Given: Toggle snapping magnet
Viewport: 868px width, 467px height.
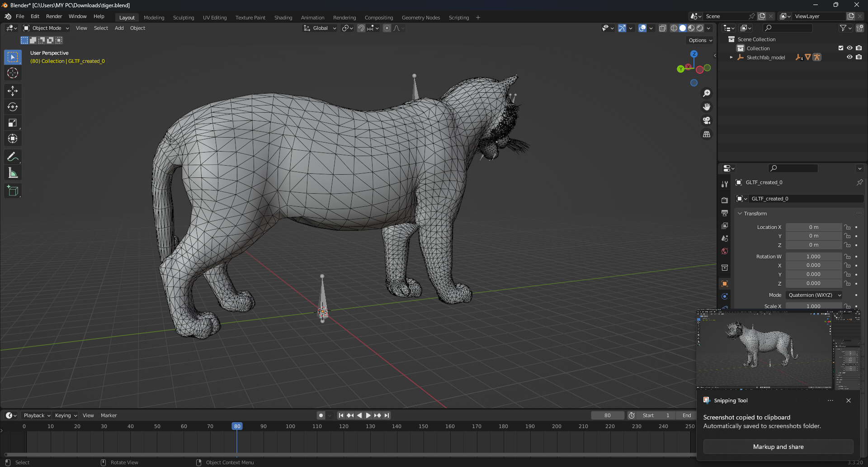Looking at the screenshot, I should 361,28.
